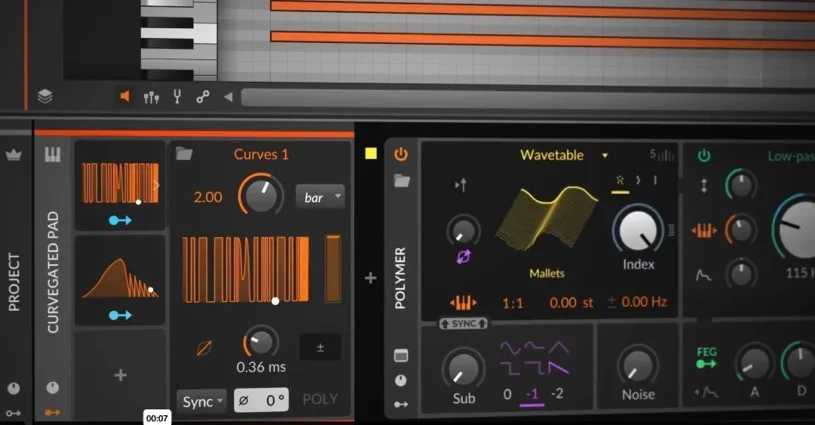Click the star icon above Index knob
This screenshot has height=425, width=815.
pyautogui.click(x=620, y=180)
